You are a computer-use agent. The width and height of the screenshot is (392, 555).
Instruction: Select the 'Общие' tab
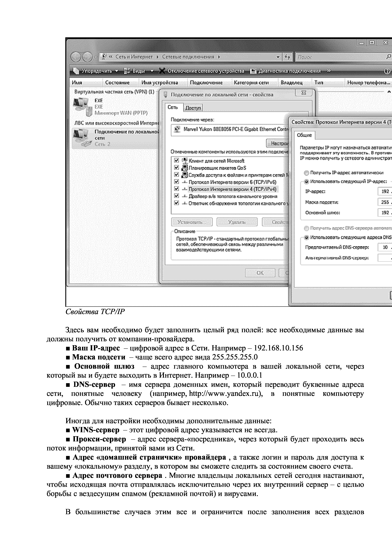point(304,135)
